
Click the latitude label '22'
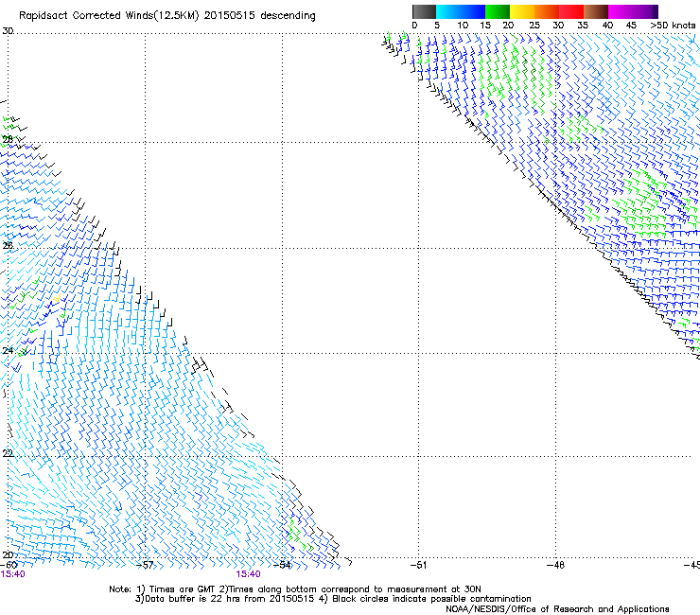click(8, 453)
